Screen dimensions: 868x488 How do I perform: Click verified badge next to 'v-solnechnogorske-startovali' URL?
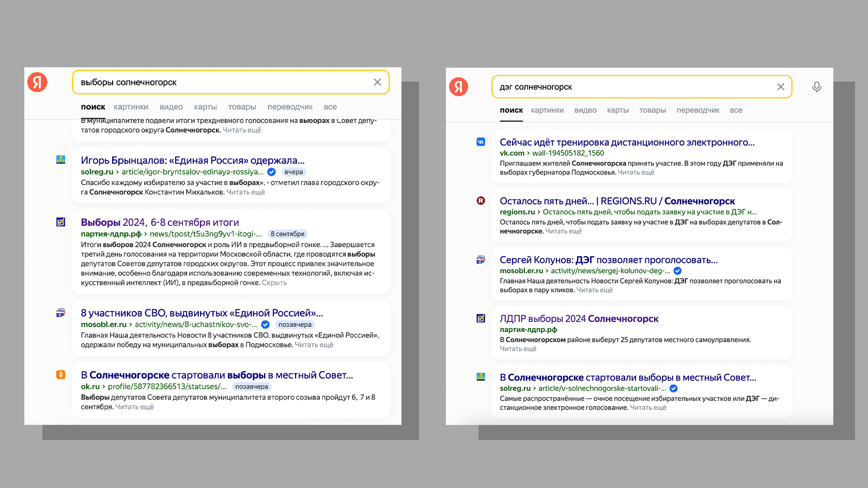(673, 388)
